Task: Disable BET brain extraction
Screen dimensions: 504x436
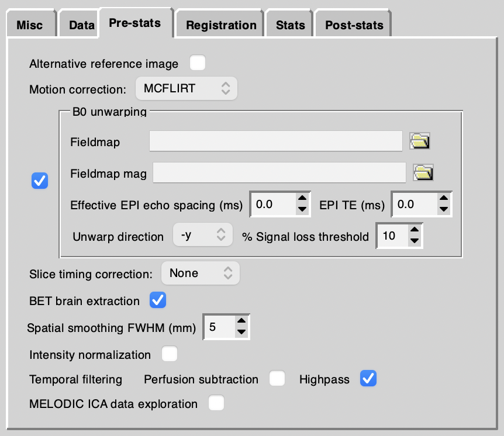Action: pos(158,301)
